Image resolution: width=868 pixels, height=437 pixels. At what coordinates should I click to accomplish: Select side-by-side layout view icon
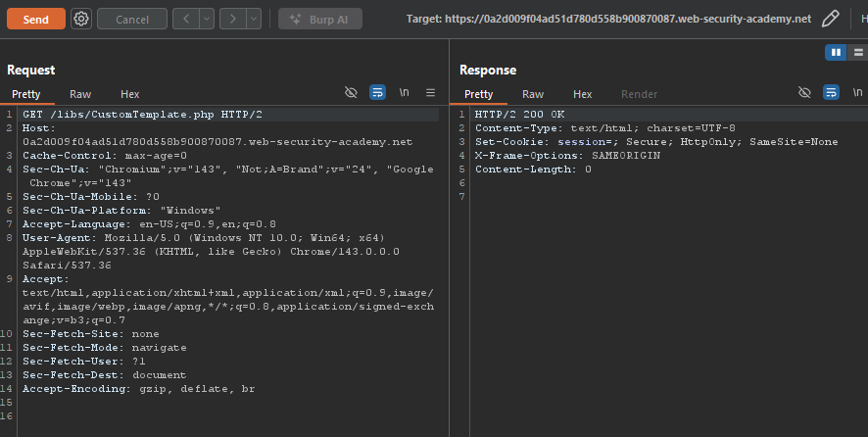836,52
